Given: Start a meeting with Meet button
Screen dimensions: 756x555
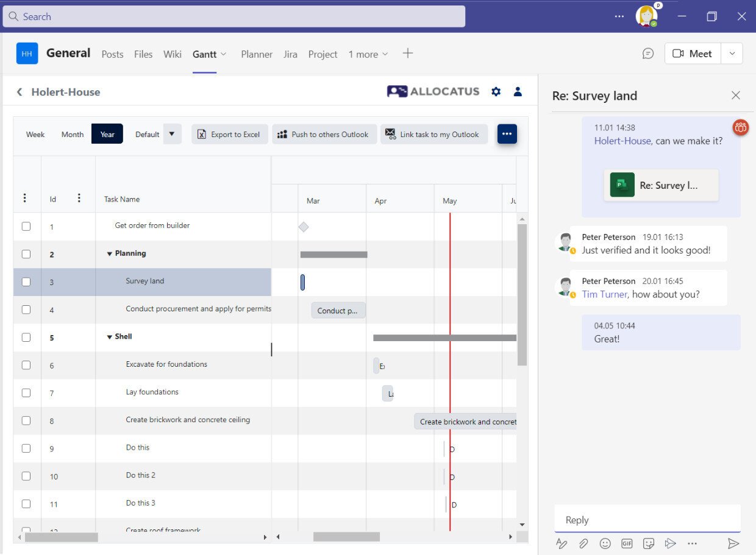Looking at the screenshot, I should pos(693,54).
